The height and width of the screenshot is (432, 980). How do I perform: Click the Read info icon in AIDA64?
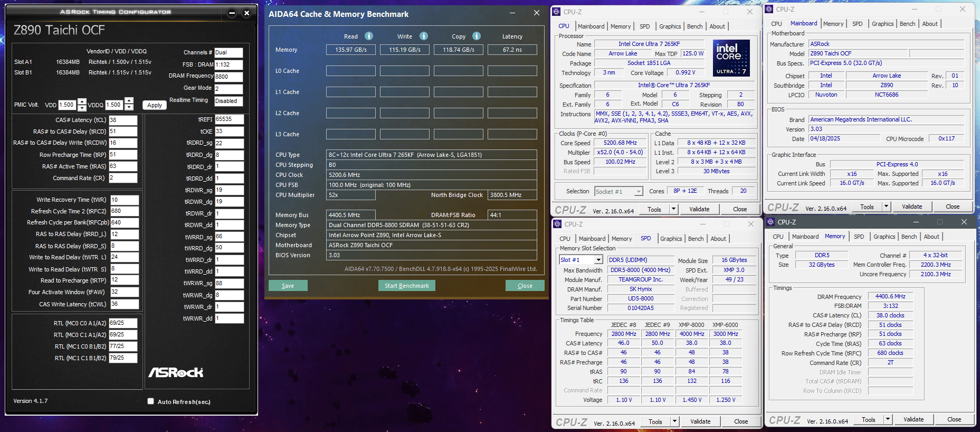tap(369, 36)
